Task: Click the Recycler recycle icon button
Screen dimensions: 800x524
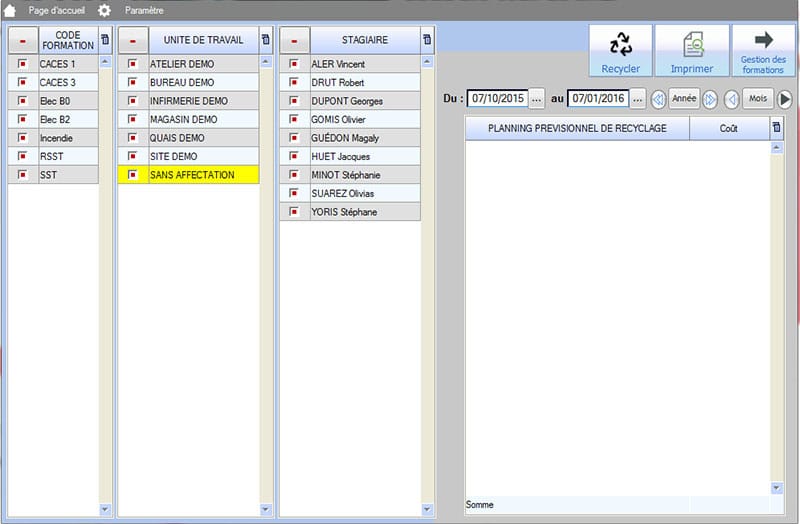Action: pos(620,51)
